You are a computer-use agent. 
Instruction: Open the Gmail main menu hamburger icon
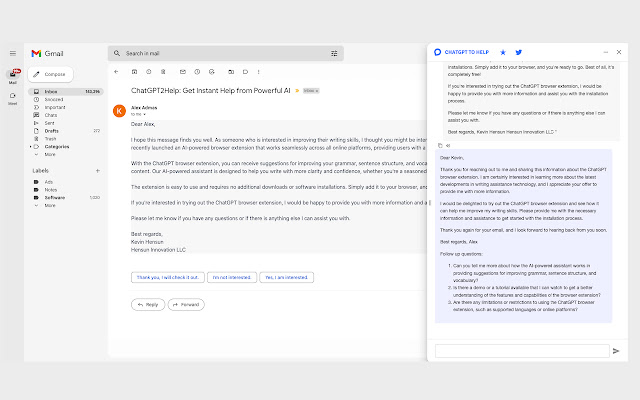click(13, 53)
